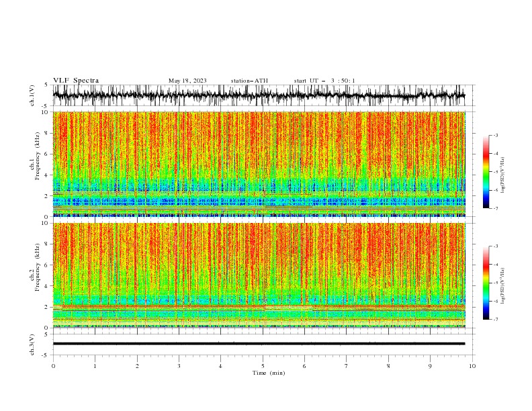
Task: Click time axis tick label '7'
Action: [347, 366]
